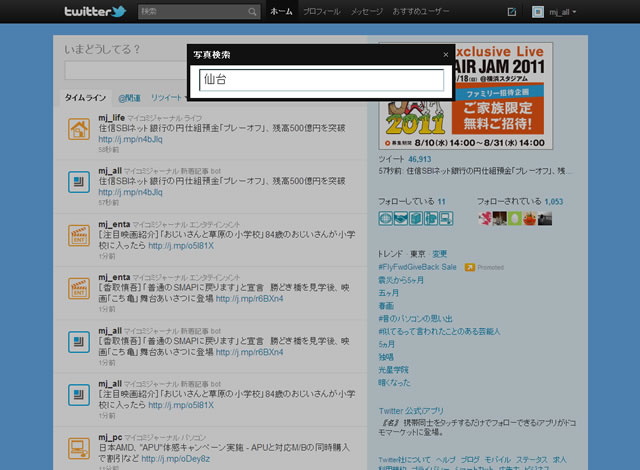This screenshot has height=470, width=640.
Task: Open プロフィール in the top menu
Action: [x=322, y=12]
